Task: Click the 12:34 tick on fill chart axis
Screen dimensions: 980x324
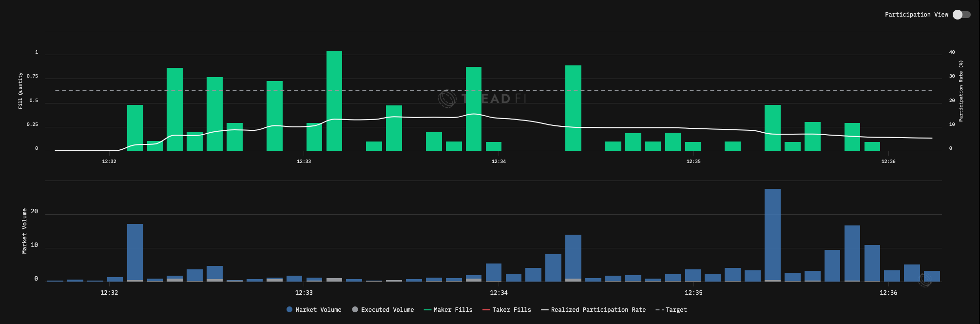Action: pos(499,162)
